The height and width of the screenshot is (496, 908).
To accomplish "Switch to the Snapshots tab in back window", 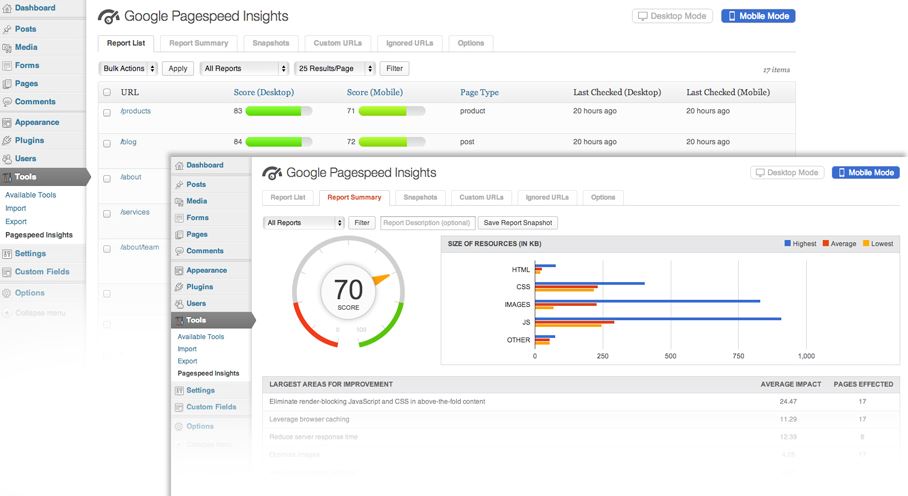I will [271, 43].
